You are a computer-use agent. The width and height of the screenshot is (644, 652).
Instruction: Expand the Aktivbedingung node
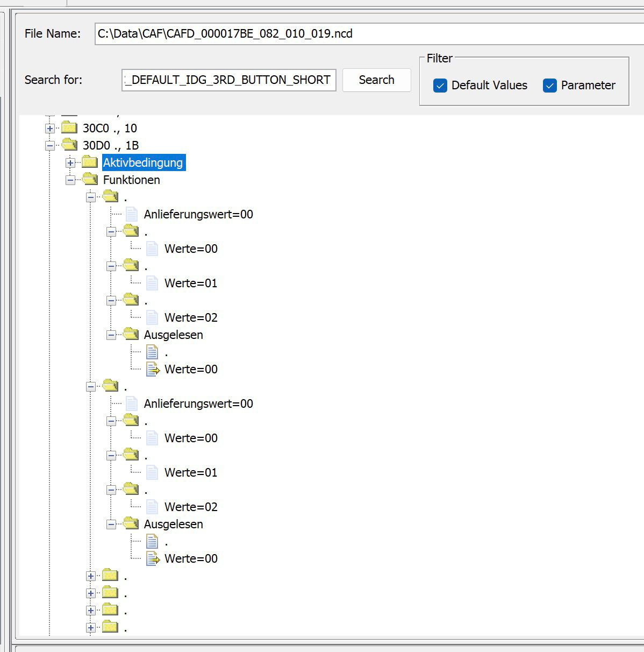click(70, 163)
